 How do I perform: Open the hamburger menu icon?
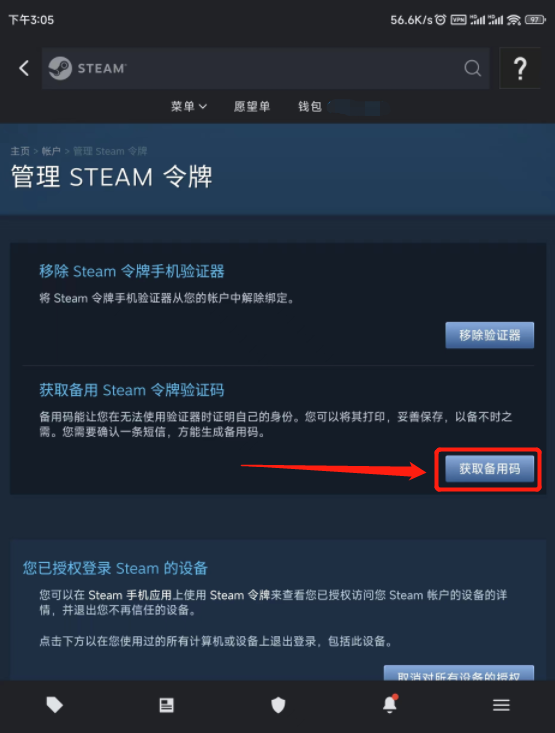[501, 705]
